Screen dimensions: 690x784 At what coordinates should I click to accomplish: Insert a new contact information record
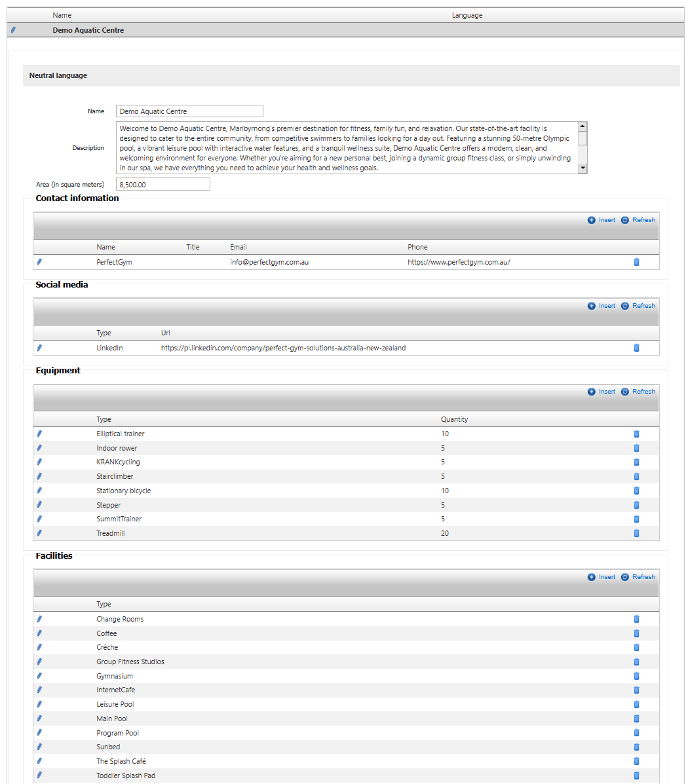pos(602,220)
